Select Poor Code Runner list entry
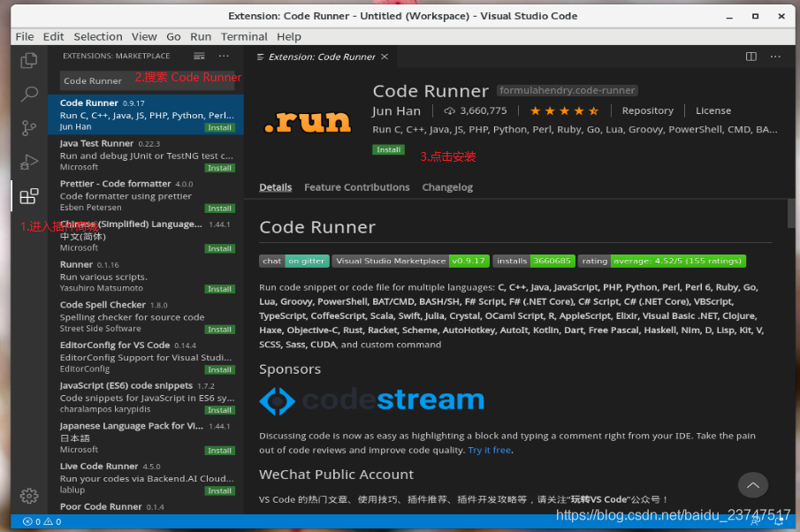 pos(145,506)
